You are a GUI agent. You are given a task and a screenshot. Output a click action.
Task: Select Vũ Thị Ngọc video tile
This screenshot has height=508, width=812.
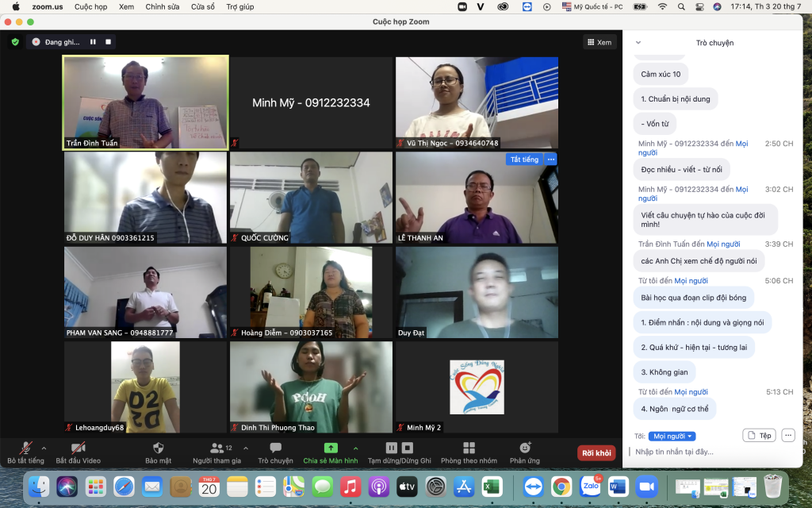(x=477, y=102)
